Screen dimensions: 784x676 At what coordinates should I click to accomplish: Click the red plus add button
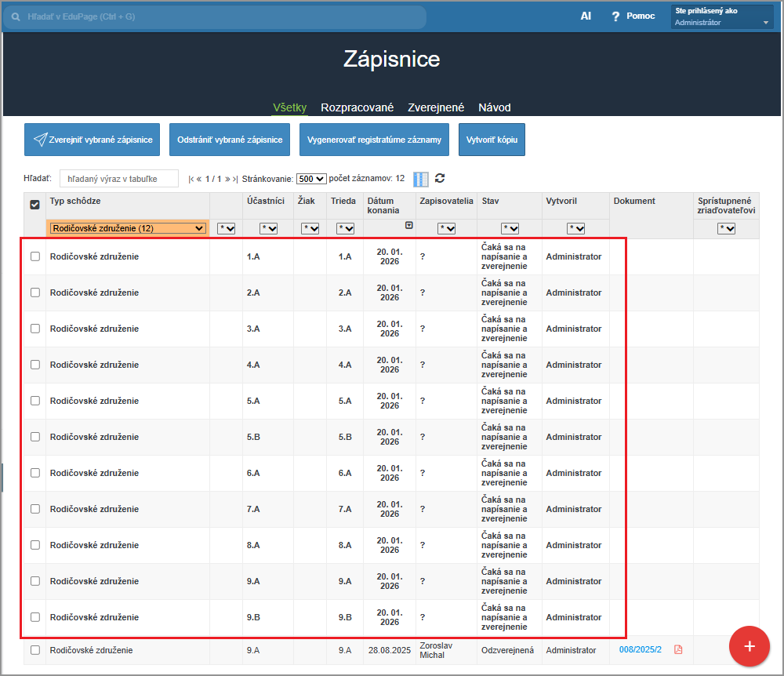tap(750, 646)
